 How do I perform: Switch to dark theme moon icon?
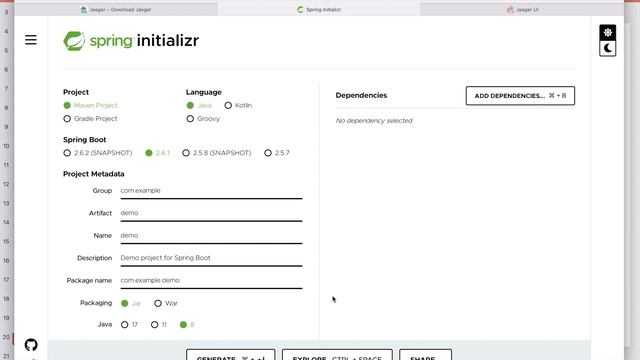607,49
